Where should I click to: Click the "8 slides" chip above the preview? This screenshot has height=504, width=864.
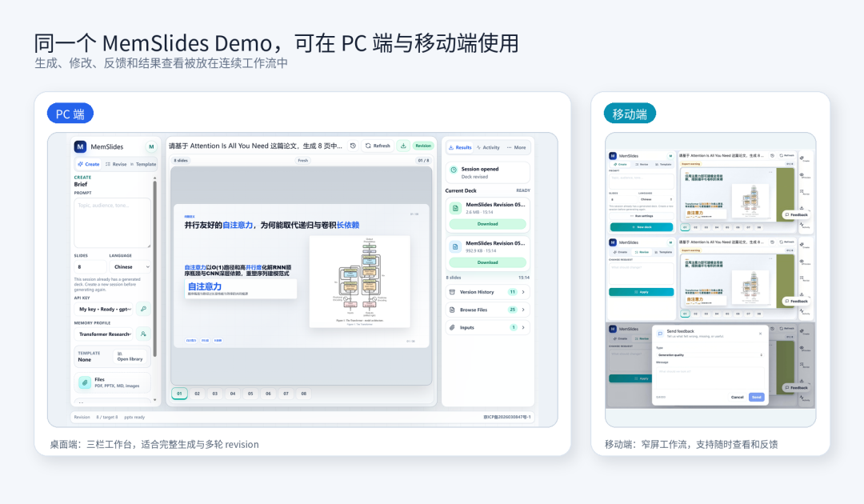point(182,160)
